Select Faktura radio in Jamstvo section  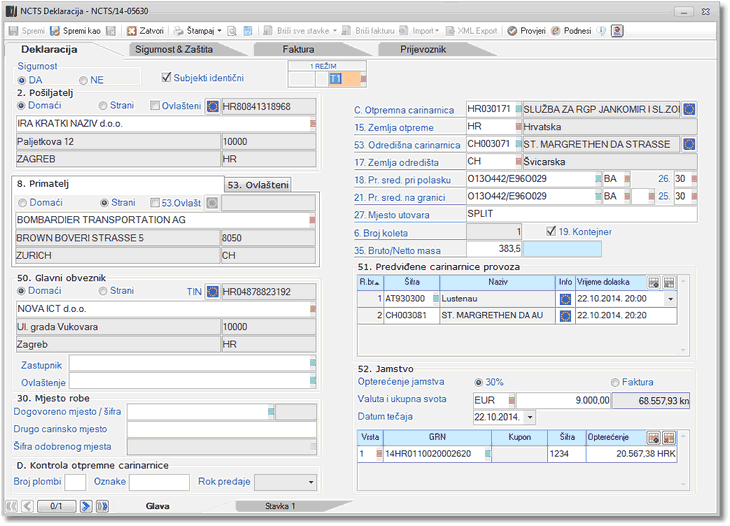click(x=615, y=383)
